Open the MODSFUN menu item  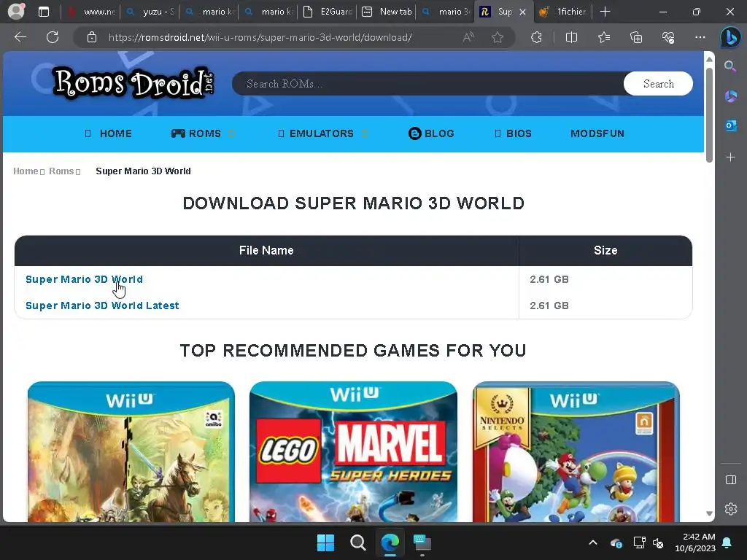(597, 133)
